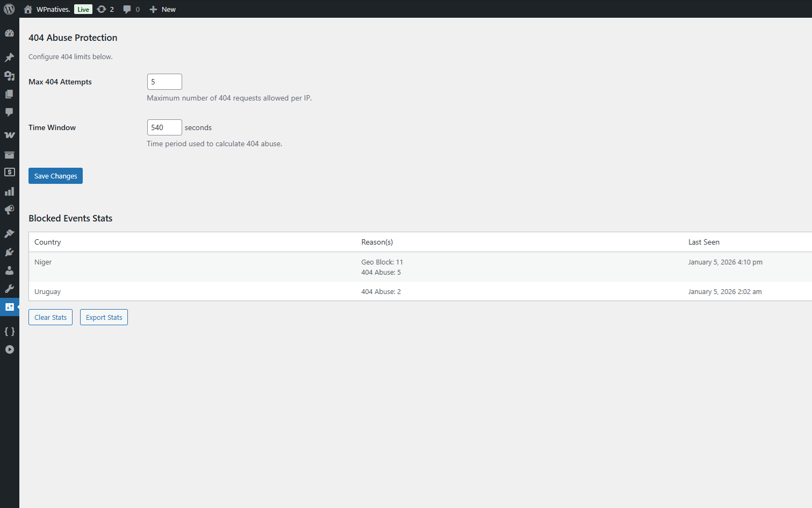Viewport: 812px width, 508px height.
Task: Open Posts pushpin icon in sidebar
Action: pyautogui.click(x=10, y=58)
